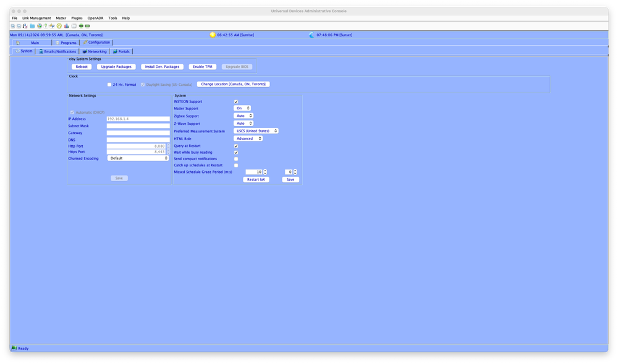Click the blue folder icon in toolbar
The image size is (618, 364).
pyautogui.click(x=32, y=26)
